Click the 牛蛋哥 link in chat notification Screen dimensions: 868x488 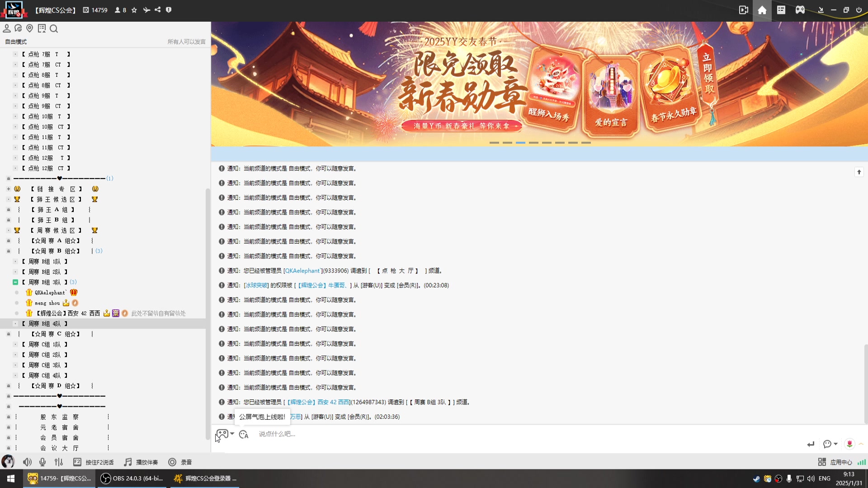(x=323, y=285)
